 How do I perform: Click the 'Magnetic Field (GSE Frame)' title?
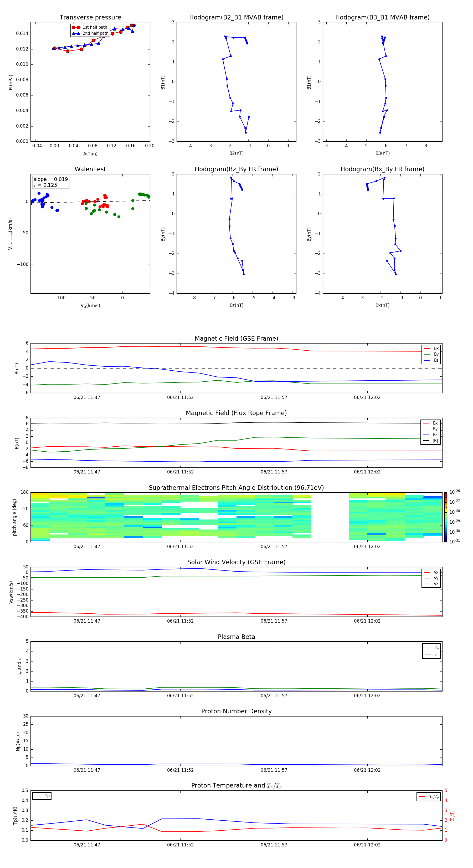(236, 339)
